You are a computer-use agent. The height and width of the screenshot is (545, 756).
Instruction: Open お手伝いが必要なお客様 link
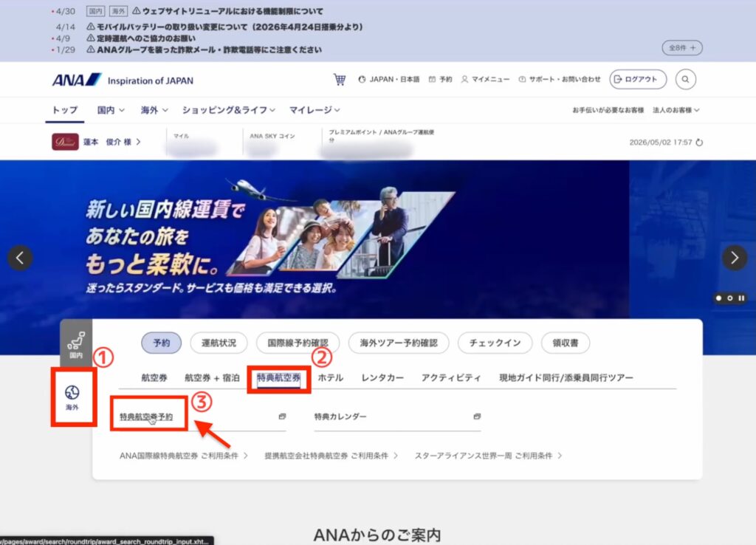(x=608, y=111)
